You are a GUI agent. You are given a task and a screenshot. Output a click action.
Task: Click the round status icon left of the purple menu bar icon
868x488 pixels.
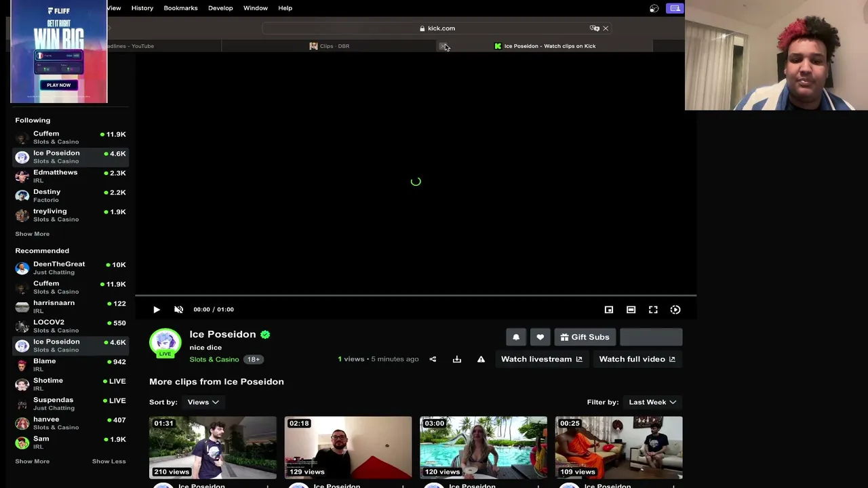tap(654, 8)
